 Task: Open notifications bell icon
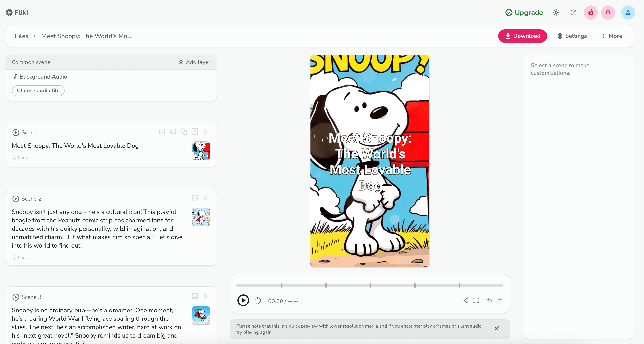608,13
